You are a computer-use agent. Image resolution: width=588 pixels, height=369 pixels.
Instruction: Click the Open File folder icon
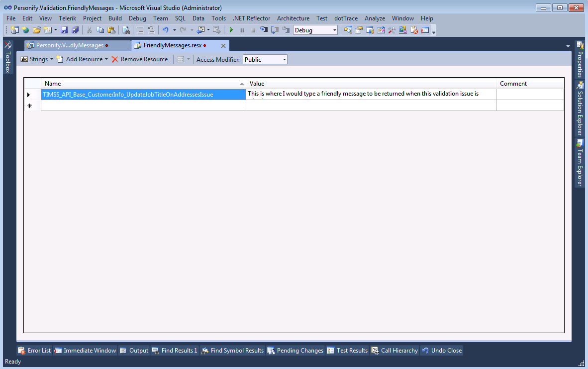tap(37, 30)
